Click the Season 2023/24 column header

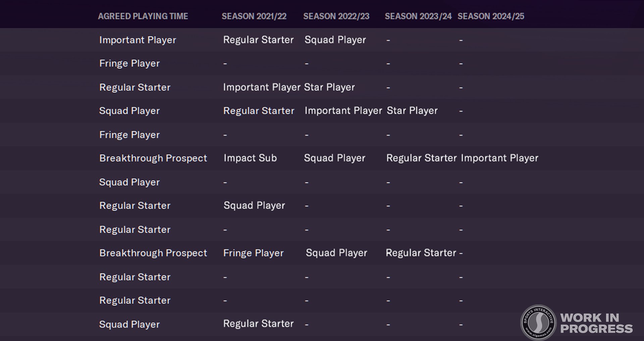[418, 16]
